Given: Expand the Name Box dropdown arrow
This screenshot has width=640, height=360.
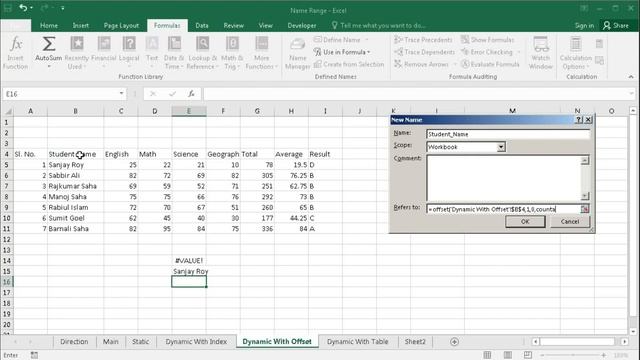Looking at the screenshot, I should pos(121,94).
